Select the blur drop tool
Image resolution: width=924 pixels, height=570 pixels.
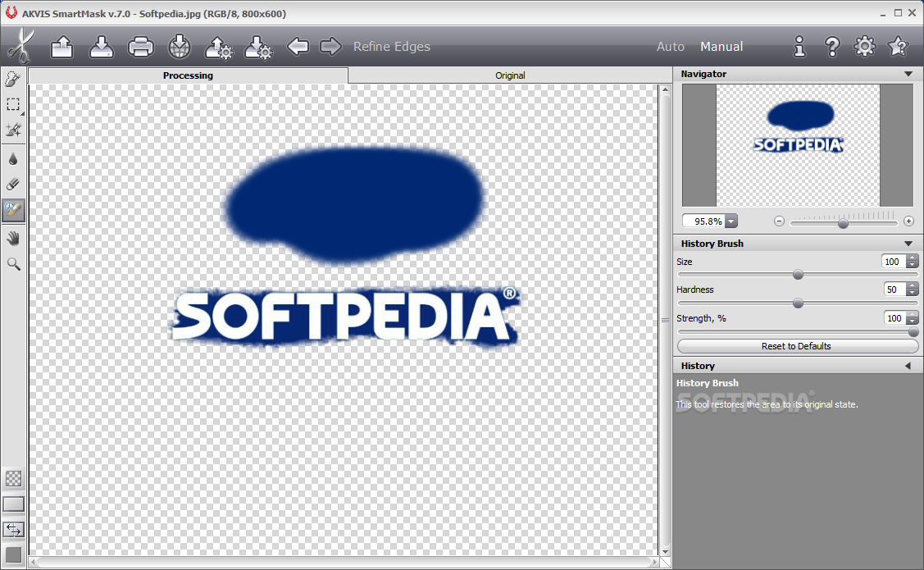click(13, 158)
